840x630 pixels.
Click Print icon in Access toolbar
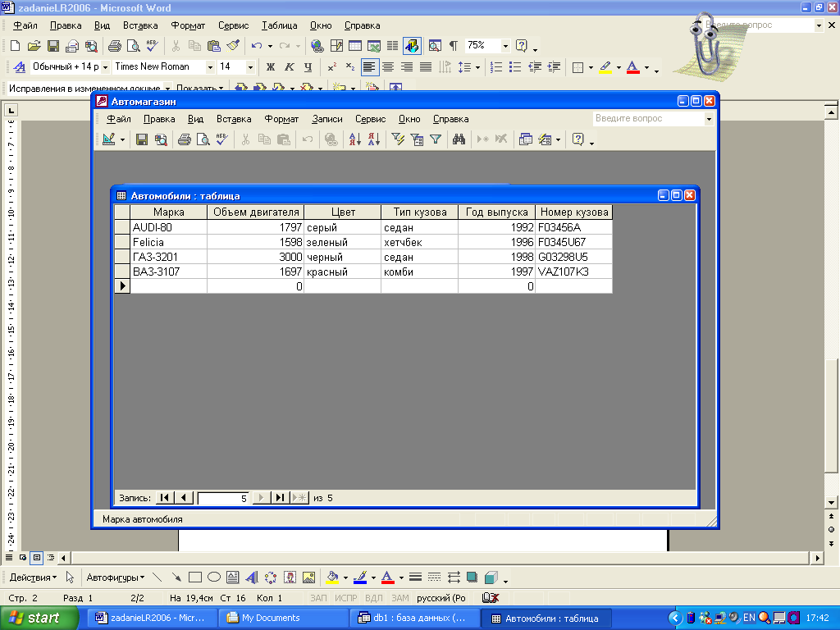(185, 139)
